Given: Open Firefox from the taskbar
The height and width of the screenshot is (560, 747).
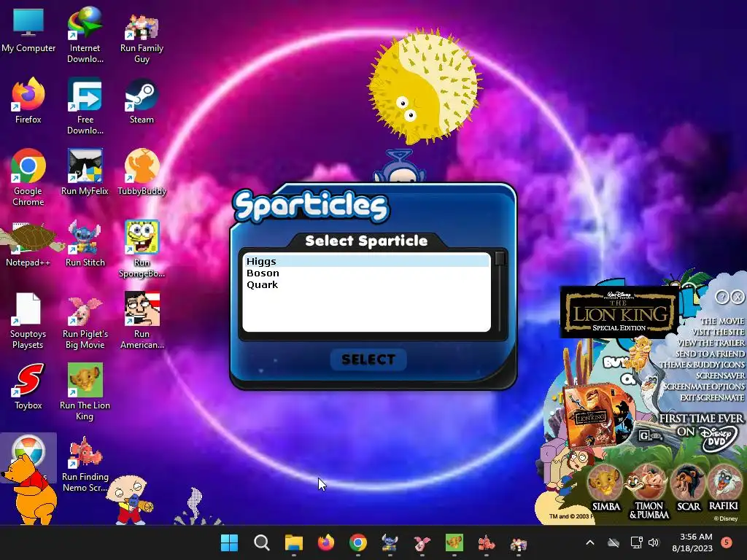Looking at the screenshot, I should (326, 542).
